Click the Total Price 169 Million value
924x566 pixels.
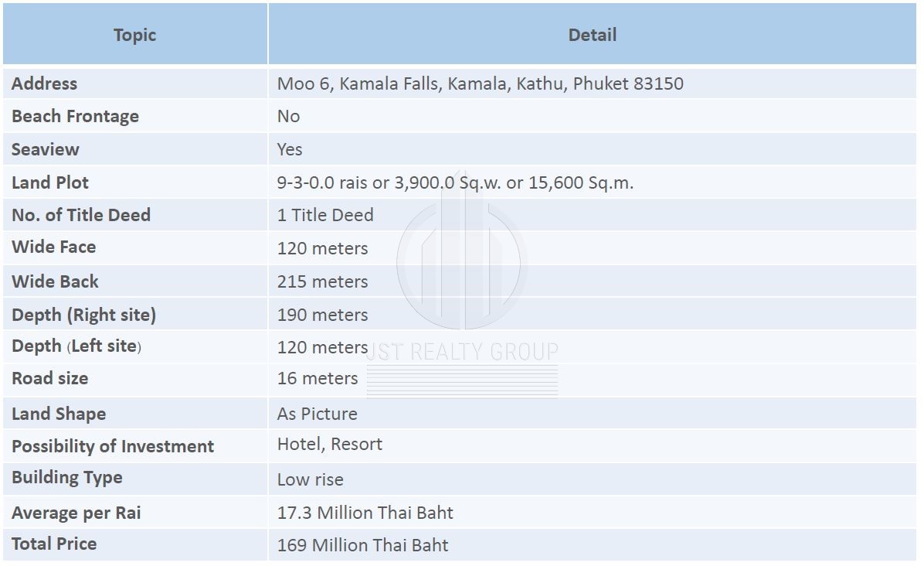point(362,545)
